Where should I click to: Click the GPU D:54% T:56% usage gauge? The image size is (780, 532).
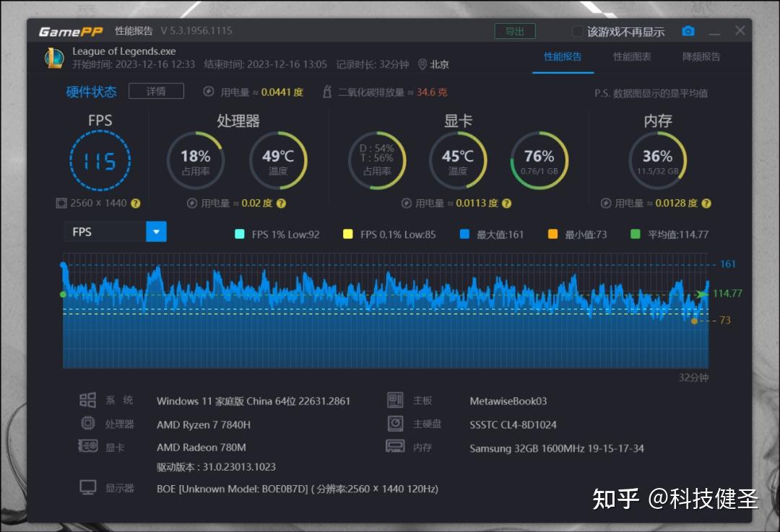click(x=377, y=160)
